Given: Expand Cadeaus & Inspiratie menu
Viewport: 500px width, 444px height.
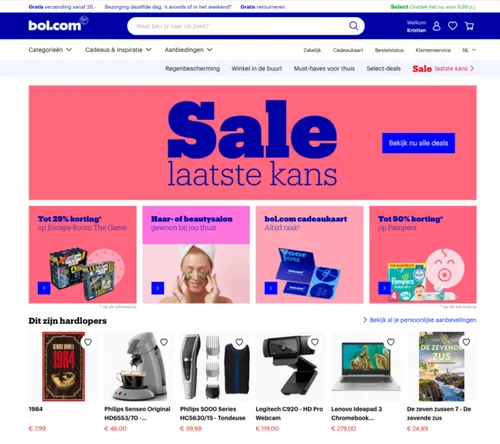Looking at the screenshot, I should pos(118,50).
